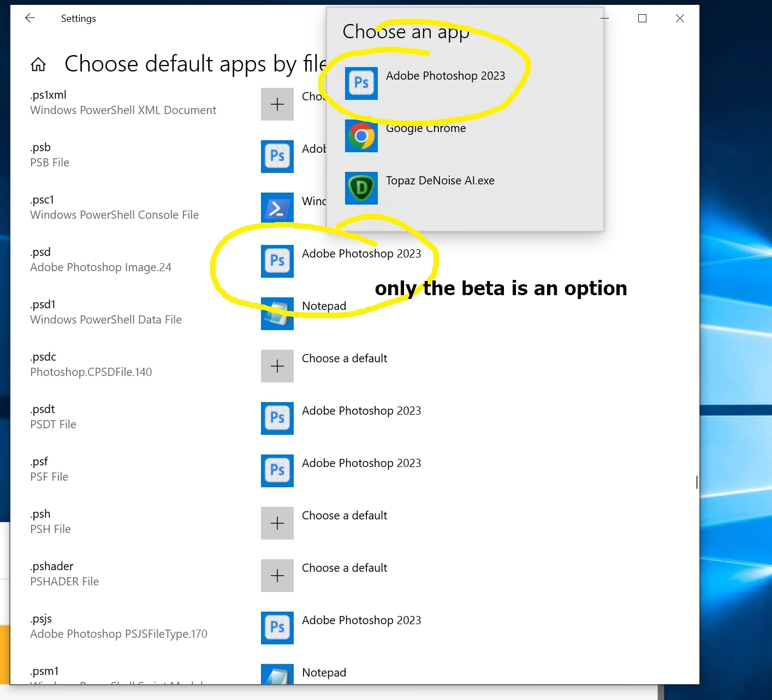The width and height of the screenshot is (772, 700).
Task: Click the Photoshop icon for .psjs
Action: [277, 628]
